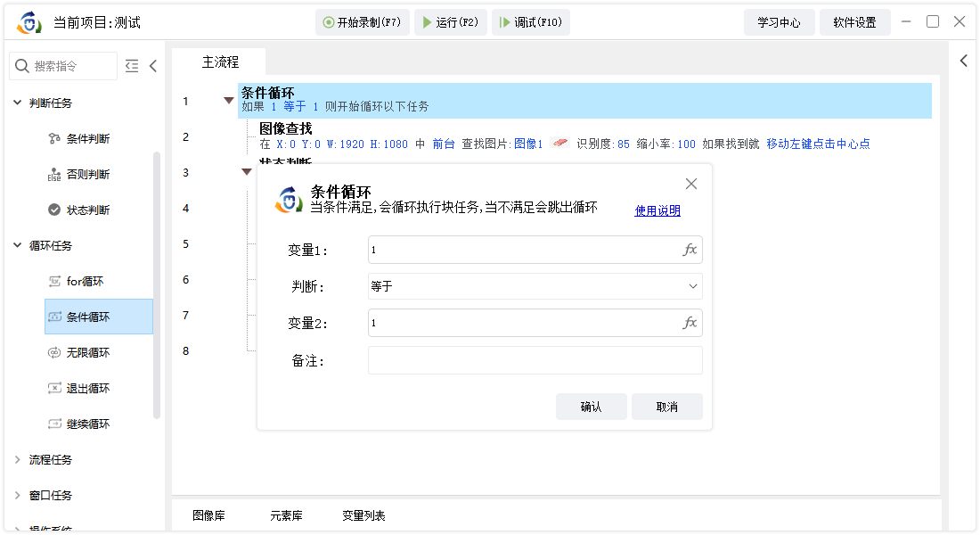
Task: Close the 条件循环 dialog
Action: (690, 184)
